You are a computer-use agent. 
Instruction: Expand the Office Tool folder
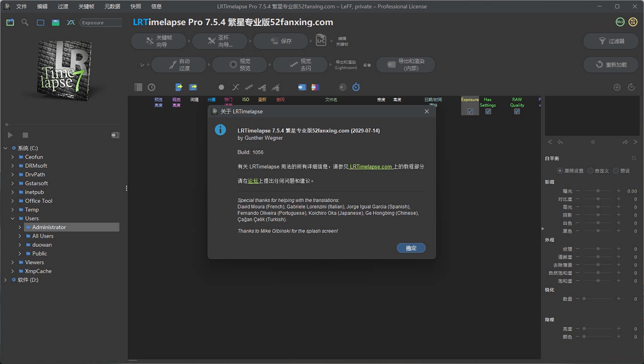(x=12, y=201)
